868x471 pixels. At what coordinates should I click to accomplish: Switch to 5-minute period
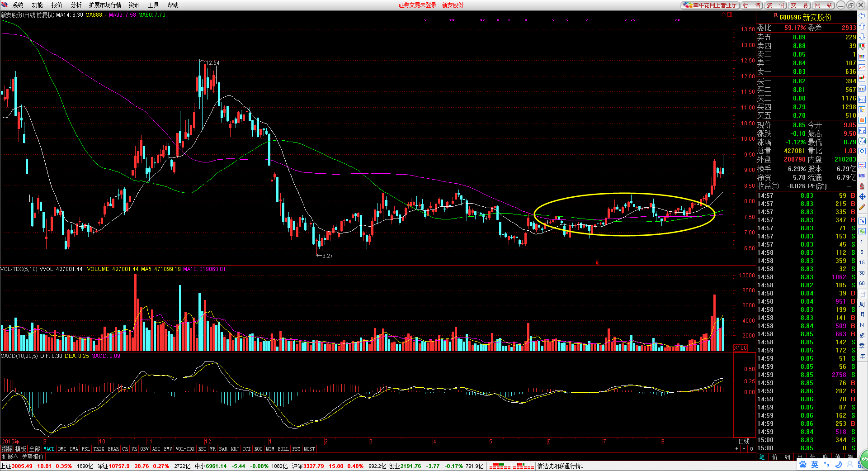point(862,252)
